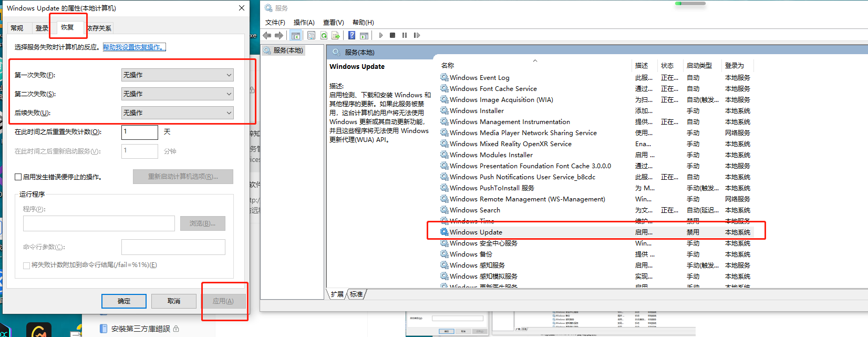Switch to the 扩展 view tab
The width and height of the screenshot is (868, 337).
pos(337,294)
